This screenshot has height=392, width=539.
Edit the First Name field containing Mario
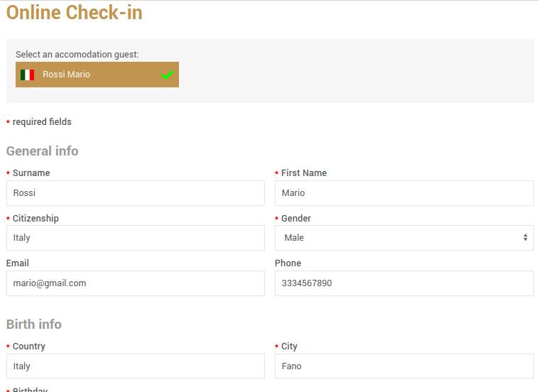(404, 193)
